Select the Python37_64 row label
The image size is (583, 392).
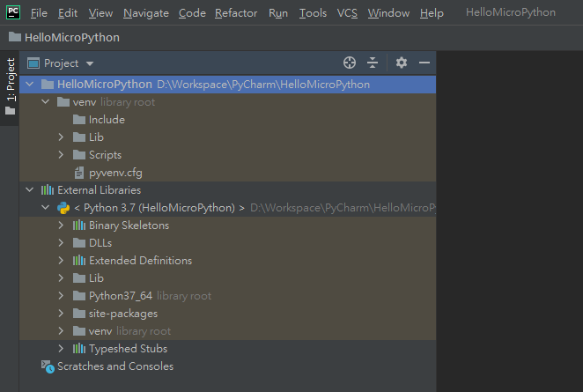(121, 296)
